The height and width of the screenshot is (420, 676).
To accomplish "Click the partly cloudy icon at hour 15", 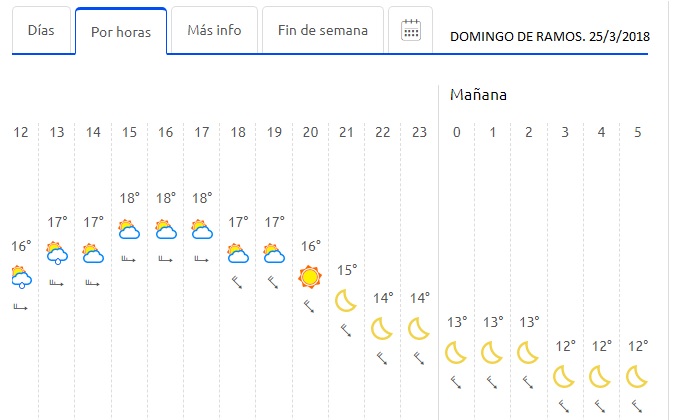I will pos(129,229).
